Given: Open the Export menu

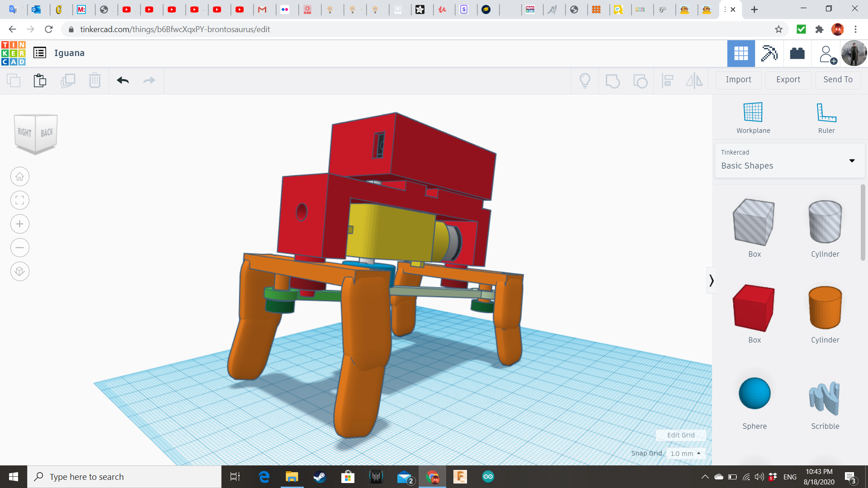Looking at the screenshot, I should [788, 80].
